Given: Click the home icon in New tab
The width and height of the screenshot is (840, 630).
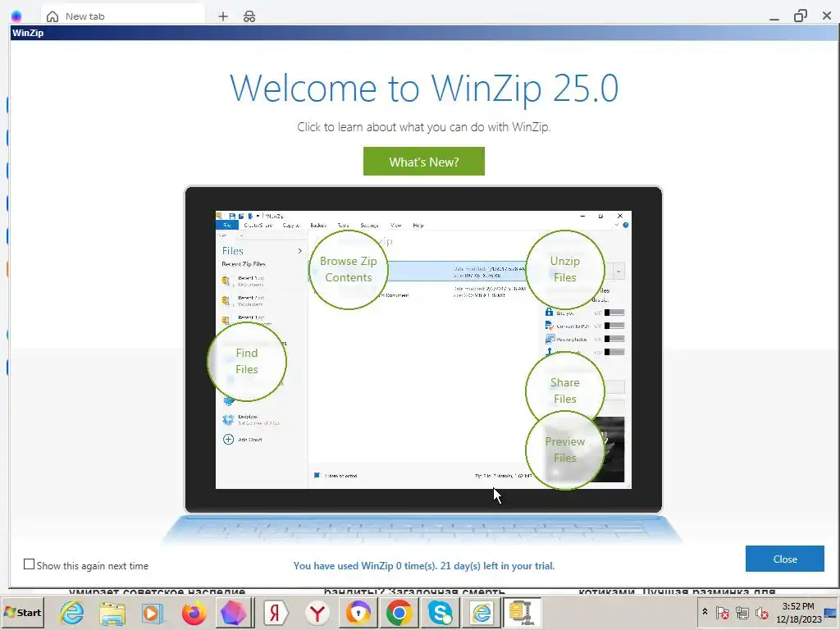Looking at the screenshot, I should coord(52,16).
